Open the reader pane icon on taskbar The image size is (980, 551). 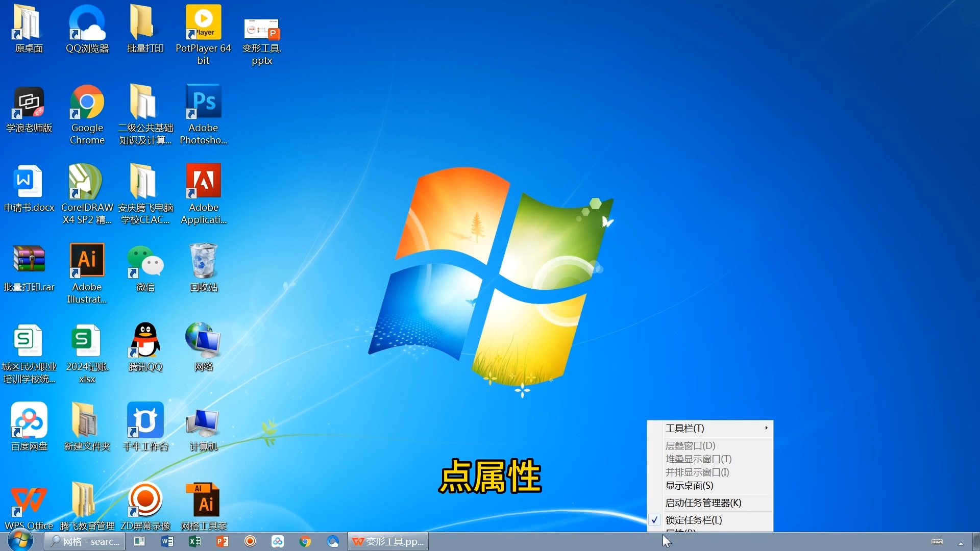(x=139, y=541)
